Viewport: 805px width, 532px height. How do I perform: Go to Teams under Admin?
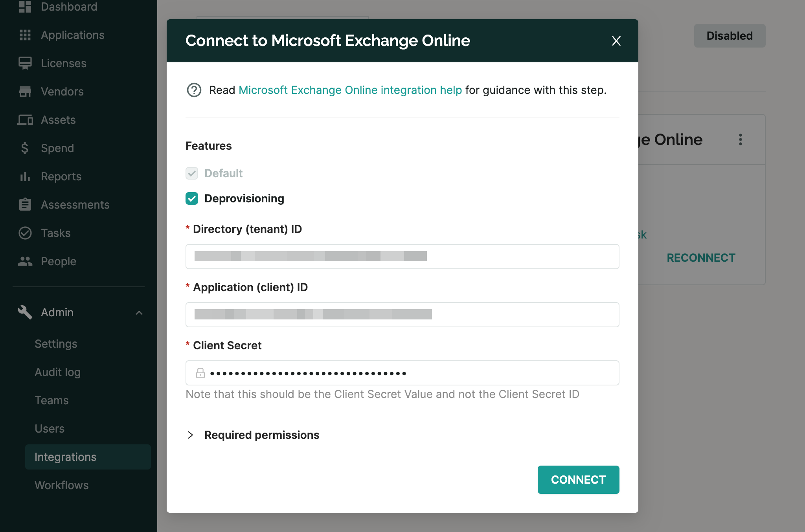coord(51,400)
